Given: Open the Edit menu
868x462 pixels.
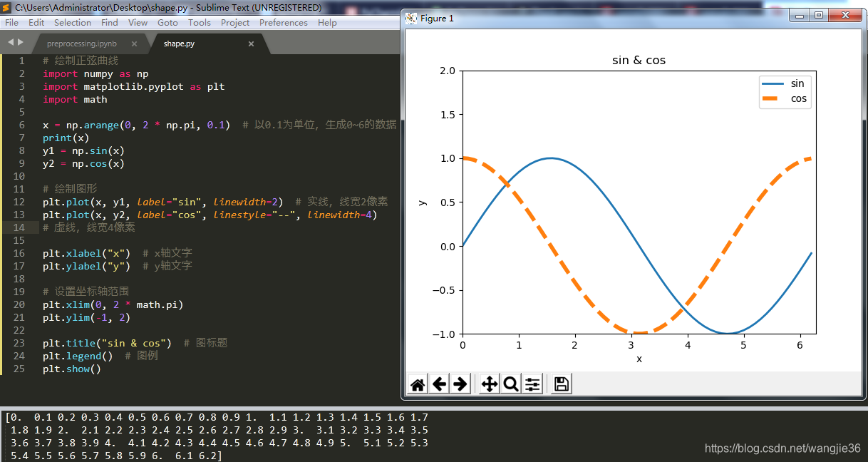Looking at the screenshot, I should coord(36,23).
